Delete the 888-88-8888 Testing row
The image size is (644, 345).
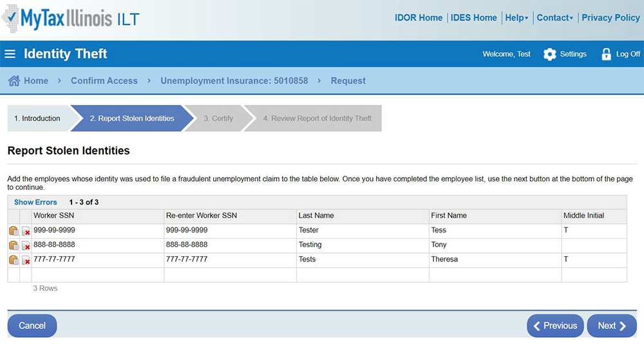[x=26, y=246]
